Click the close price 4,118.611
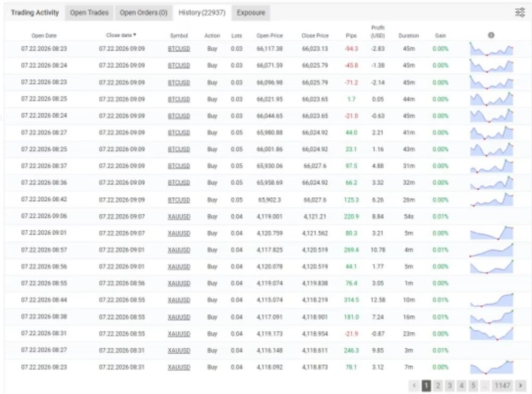Screen dimensions: 532x394 pos(315,350)
